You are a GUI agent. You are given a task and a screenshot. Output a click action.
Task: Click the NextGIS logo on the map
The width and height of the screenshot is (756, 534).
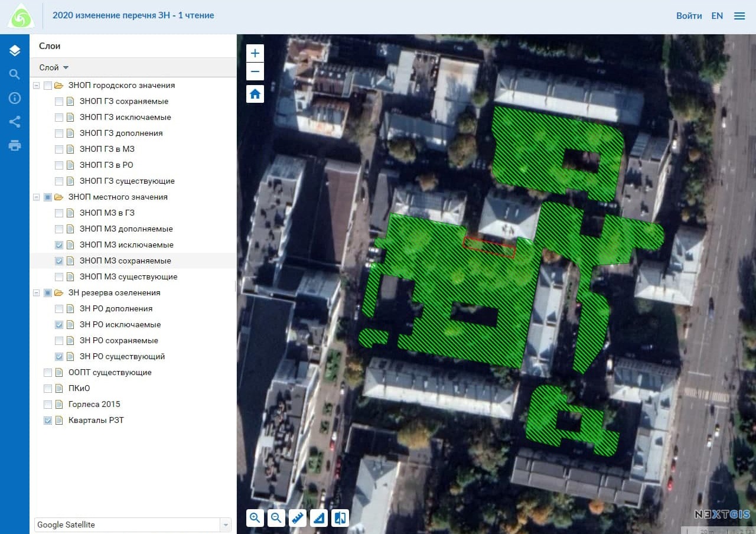722,514
